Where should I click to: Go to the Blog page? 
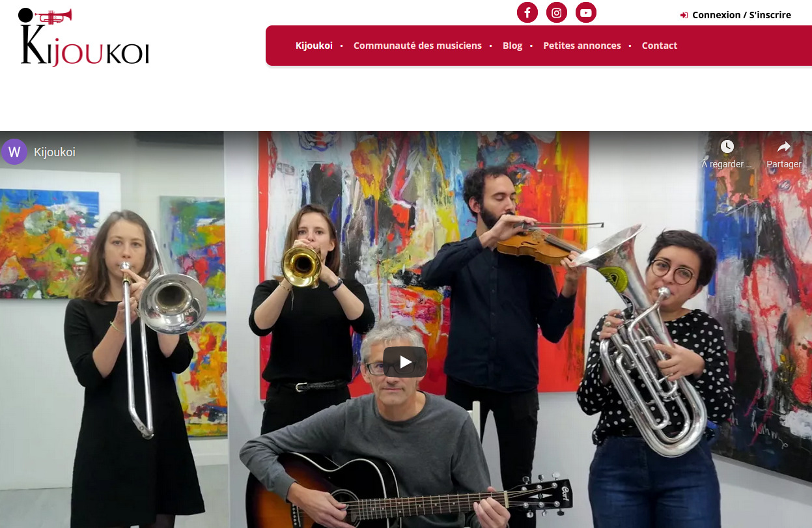(x=512, y=46)
